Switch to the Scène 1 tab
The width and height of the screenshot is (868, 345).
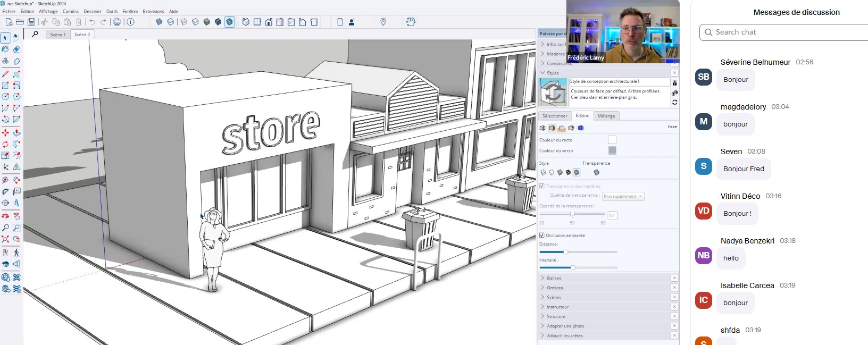[x=57, y=35]
